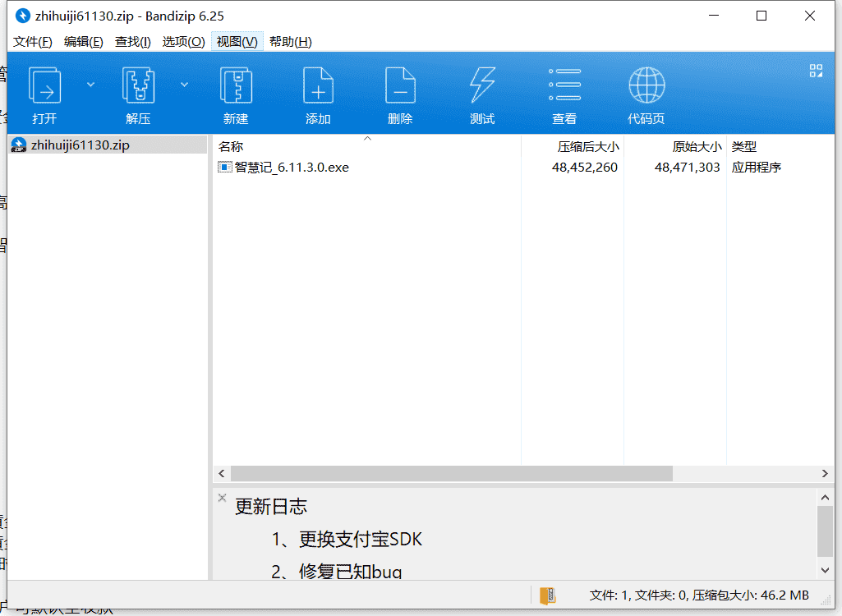Click the comment panel scroll up arrow
Viewport: 842px width, 616px height.
825,498
